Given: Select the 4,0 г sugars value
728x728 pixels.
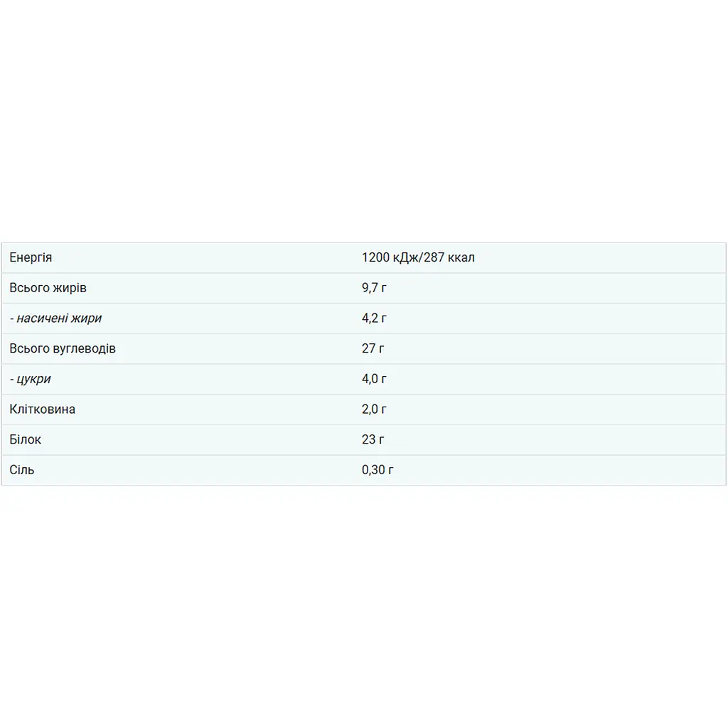Looking at the screenshot, I should click(x=374, y=380).
